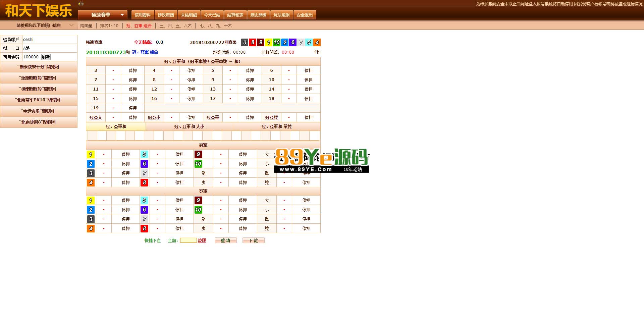This screenshot has width=644, height=325.
Task: Select 冠、亞軍和 大小 history tab
Action: pyautogui.click(x=189, y=126)
